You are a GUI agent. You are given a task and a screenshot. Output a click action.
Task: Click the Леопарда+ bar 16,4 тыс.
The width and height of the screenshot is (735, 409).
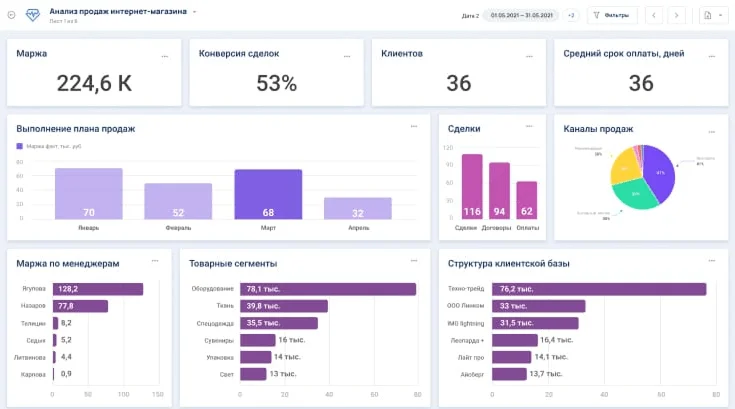click(515, 340)
